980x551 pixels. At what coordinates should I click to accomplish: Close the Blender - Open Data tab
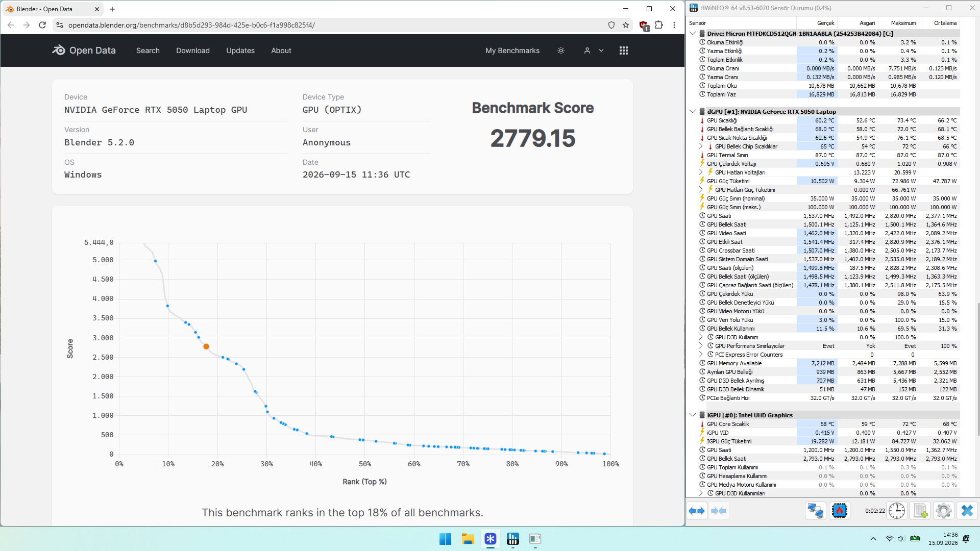pyautogui.click(x=97, y=9)
